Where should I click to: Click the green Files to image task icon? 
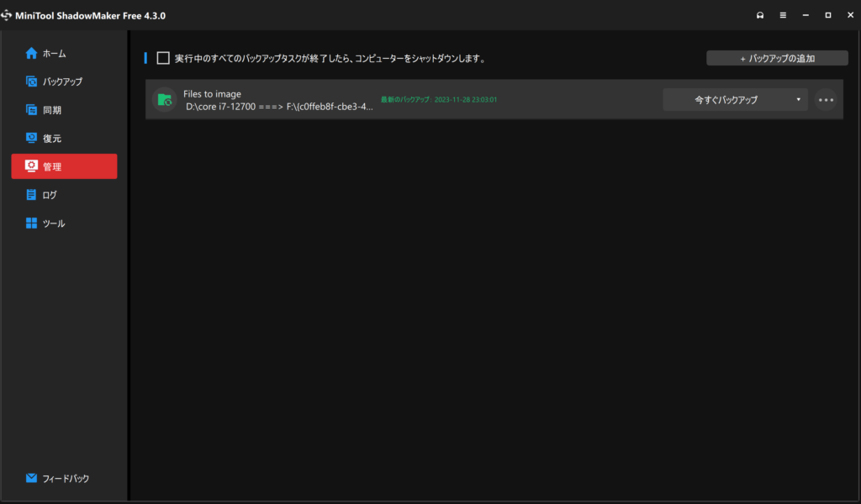coord(165,100)
